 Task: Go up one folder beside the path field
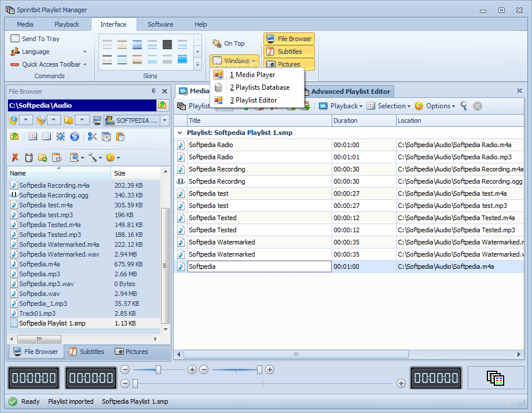pyautogui.click(x=162, y=105)
